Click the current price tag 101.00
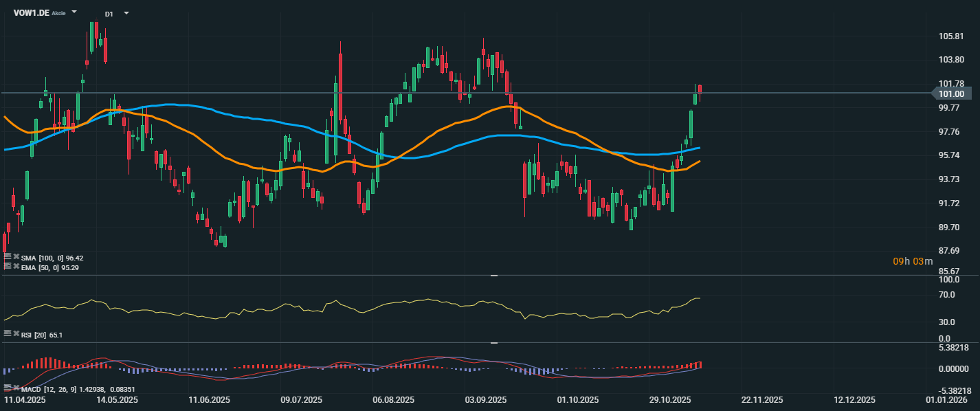The height and width of the screenshot is (411, 980). pos(950,94)
